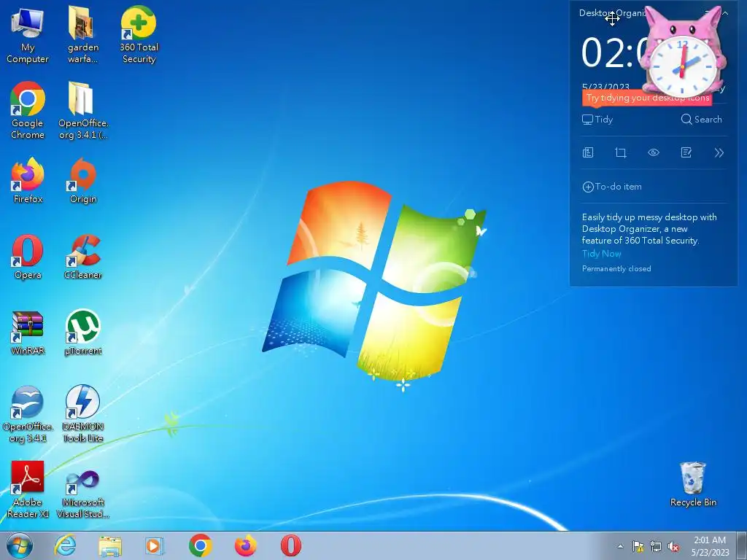The width and height of the screenshot is (747, 560).
Task: Launch Chrome from the taskbar
Action: tap(200, 545)
